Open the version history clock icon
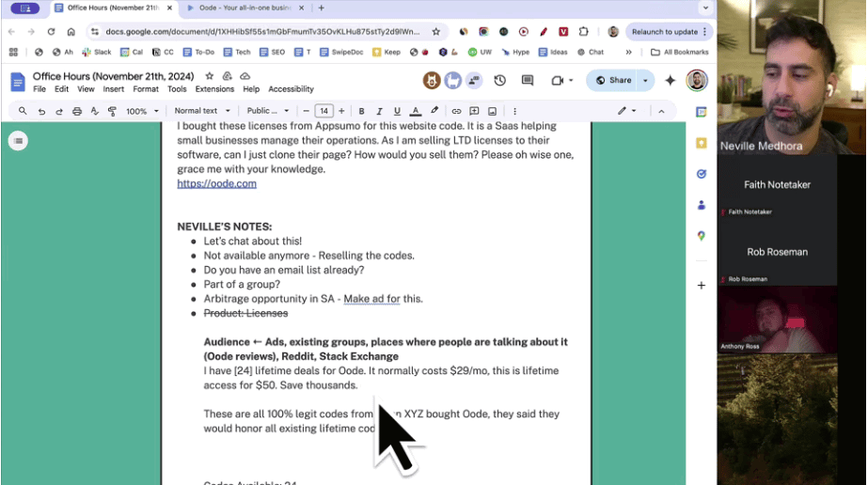The image size is (868, 485). coord(500,80)
